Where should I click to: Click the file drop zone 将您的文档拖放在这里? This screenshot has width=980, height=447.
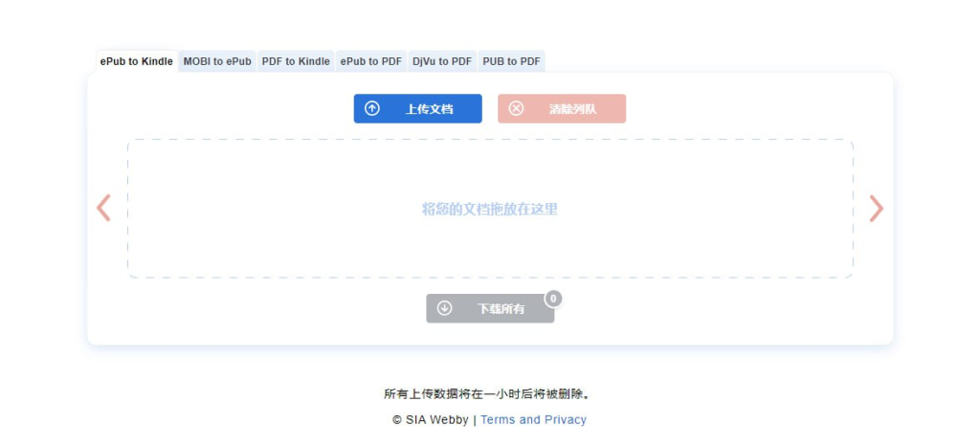point(490,209)
